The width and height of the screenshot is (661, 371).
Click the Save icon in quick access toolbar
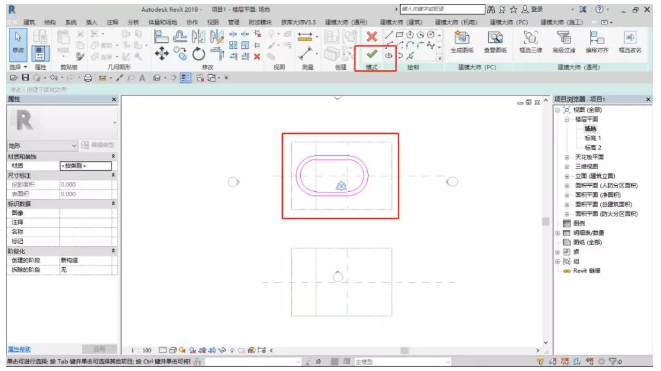coord(25,78)
